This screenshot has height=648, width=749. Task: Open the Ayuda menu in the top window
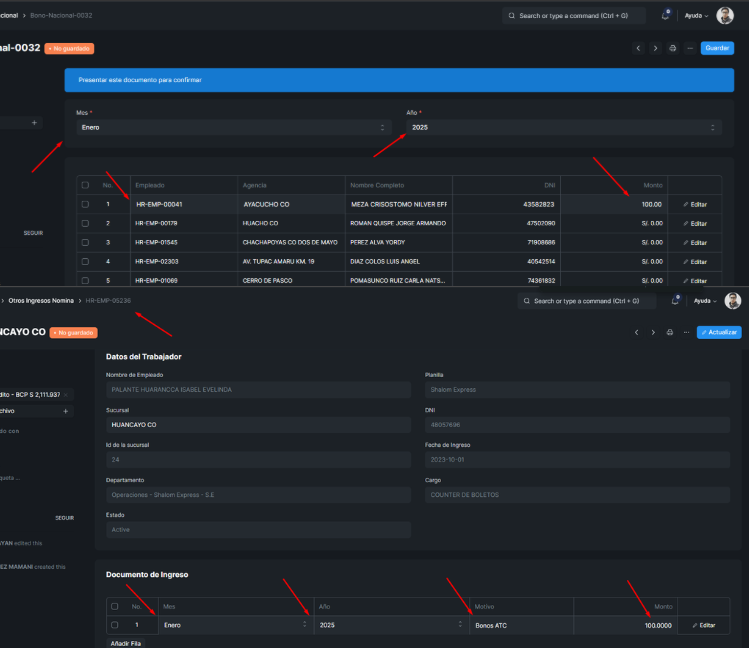696,16
